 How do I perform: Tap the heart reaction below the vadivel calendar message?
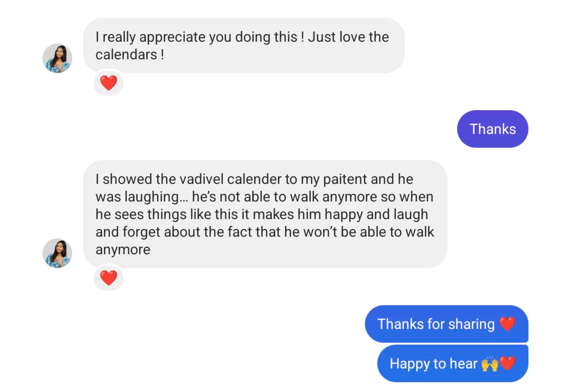point(109,278)
